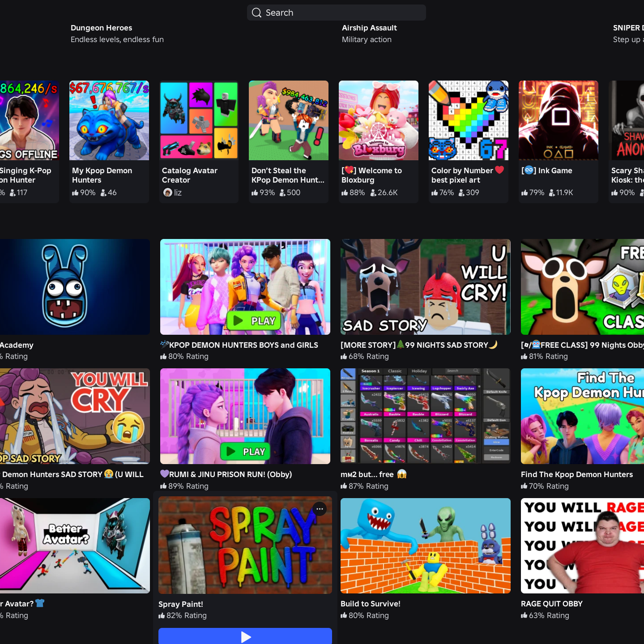Click the thumbs-up rating icon for Spray Paint
The image size is (644, 644).
click(162, 616)
